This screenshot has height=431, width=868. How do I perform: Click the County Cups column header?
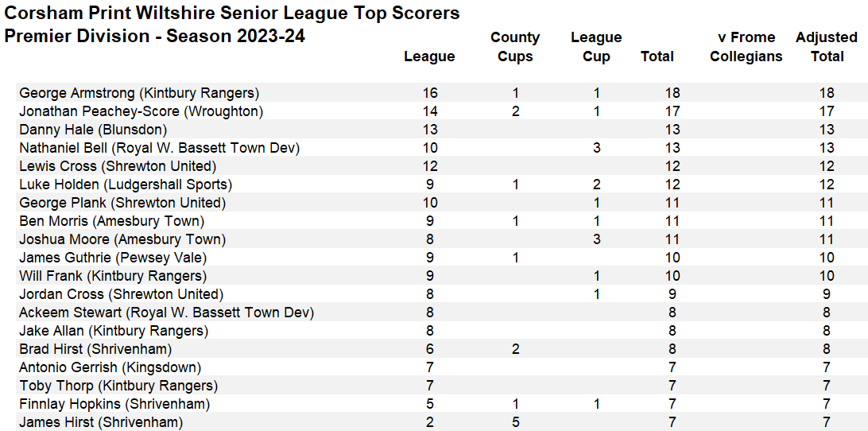point(515,47)
